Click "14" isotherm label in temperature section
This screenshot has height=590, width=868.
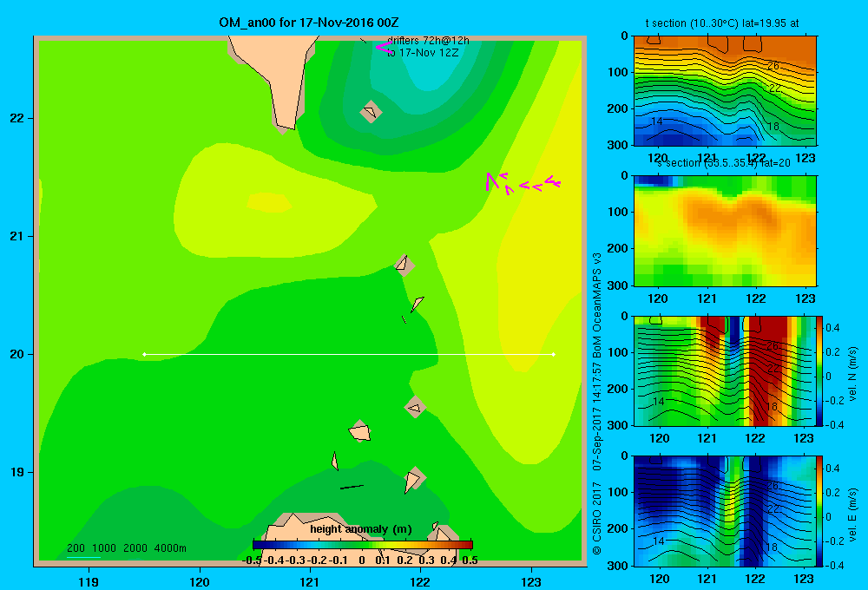point(657,121)
